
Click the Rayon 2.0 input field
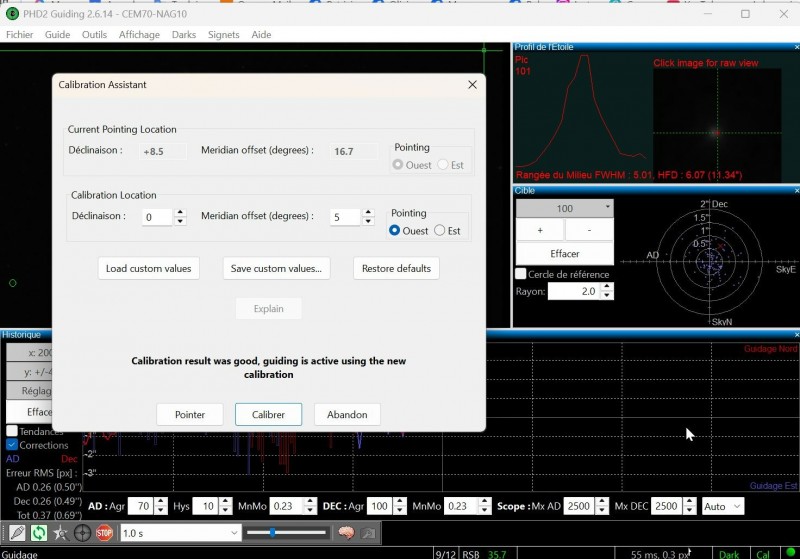click(x=574, y=291)
